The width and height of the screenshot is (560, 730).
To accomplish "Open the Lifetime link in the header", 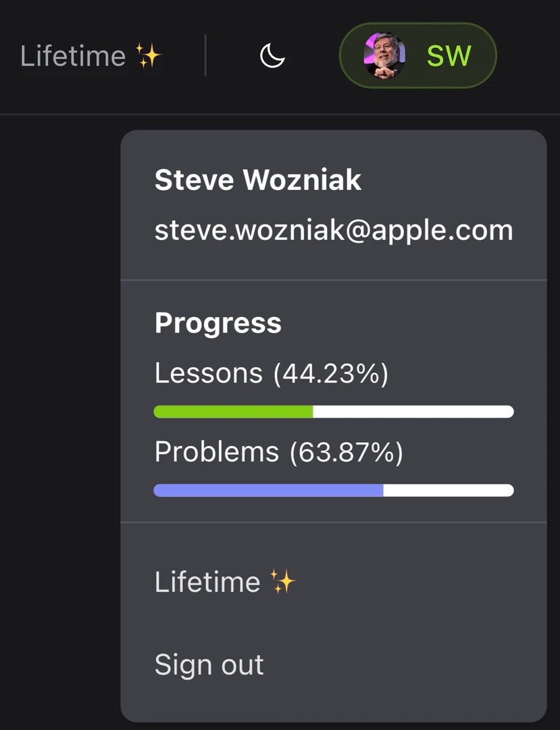I will pos(74,56).
